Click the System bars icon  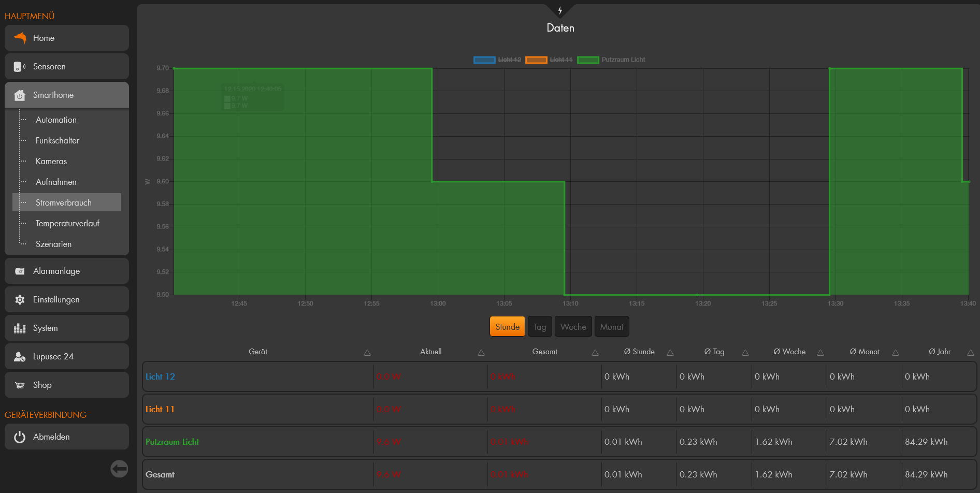[20, 328]
